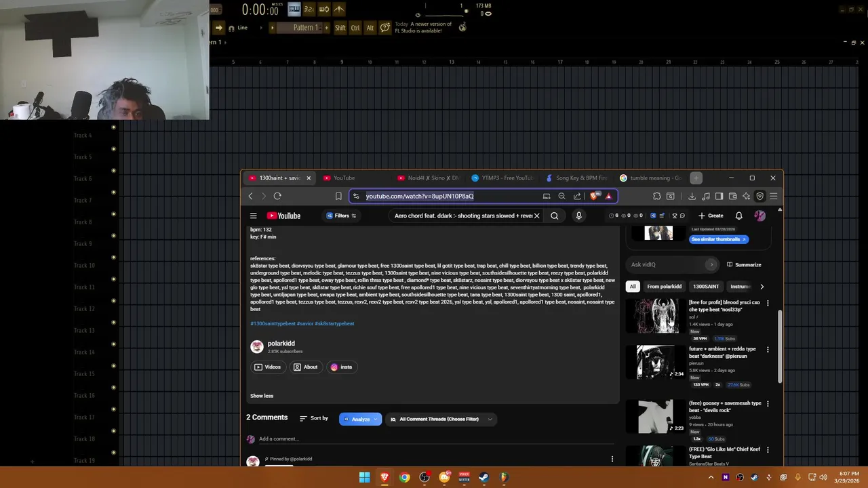Open YouTube notifications bell

[x=738, y=216]
